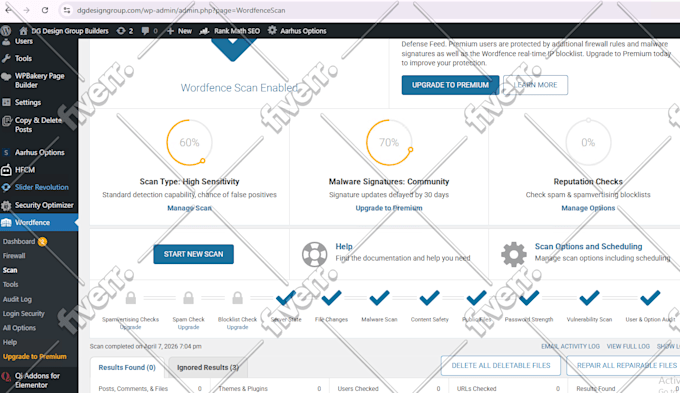Click Upgrade to Premium under Malware Signatures

coord(389,208)
